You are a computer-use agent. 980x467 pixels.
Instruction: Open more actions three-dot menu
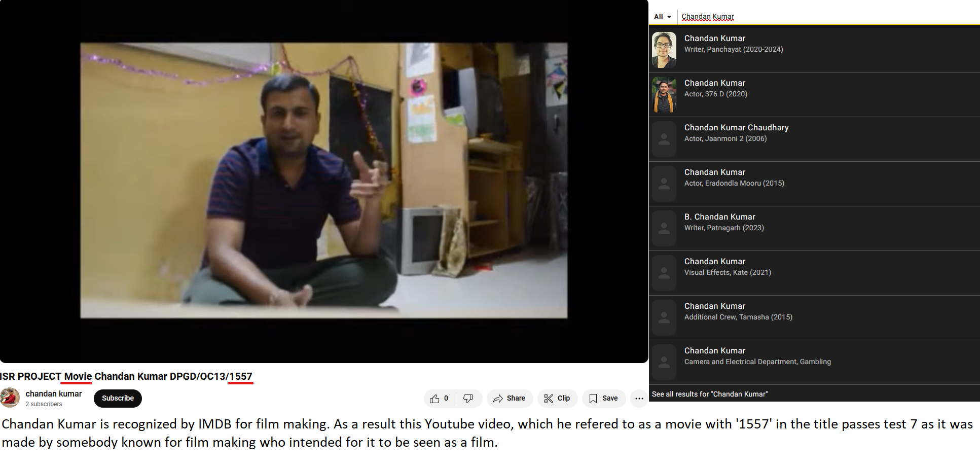pyautogui.click(x=639, y=399)
